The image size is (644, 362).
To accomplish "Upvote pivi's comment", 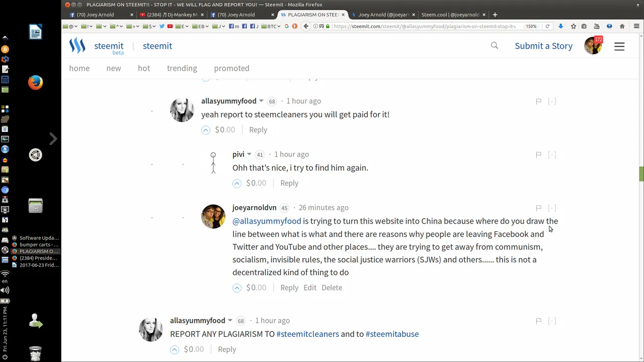I will (237, 184).
